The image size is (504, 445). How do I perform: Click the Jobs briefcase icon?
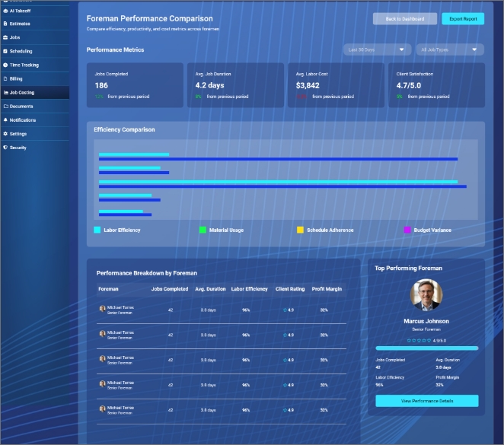pyautogui.click(x=5, y=37)
